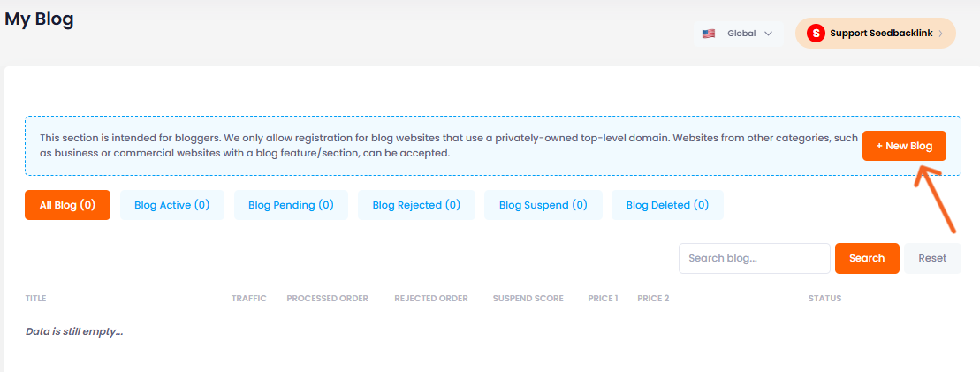Add a blog with + New Blog
The image size is (980, 372).
click(x=904, y=147)
